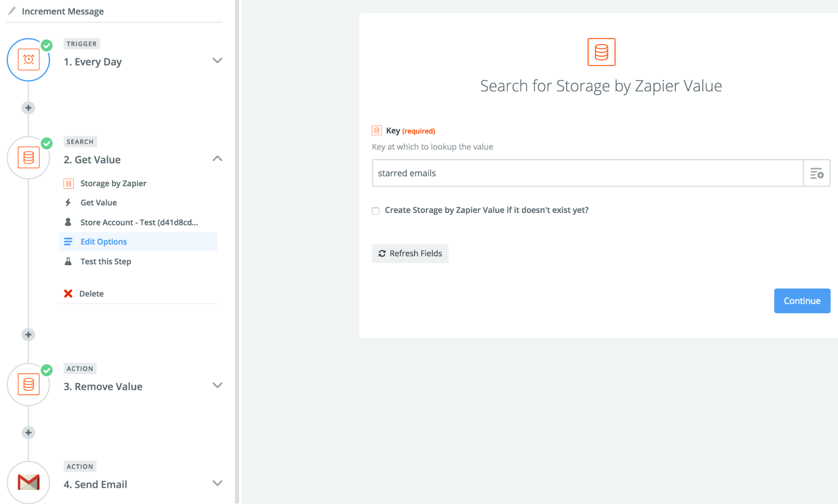Click the ACTION badge above Send Email

(x=80, y=467)
